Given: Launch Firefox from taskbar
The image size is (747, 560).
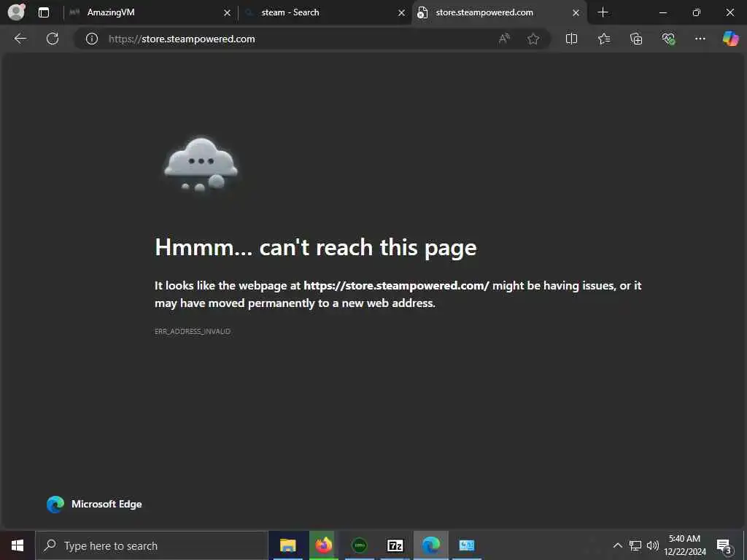Looking at the screenshot, I should (323, 545).
